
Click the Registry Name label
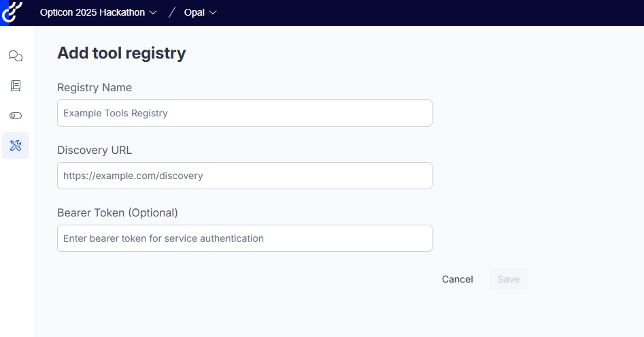point(95,88)
